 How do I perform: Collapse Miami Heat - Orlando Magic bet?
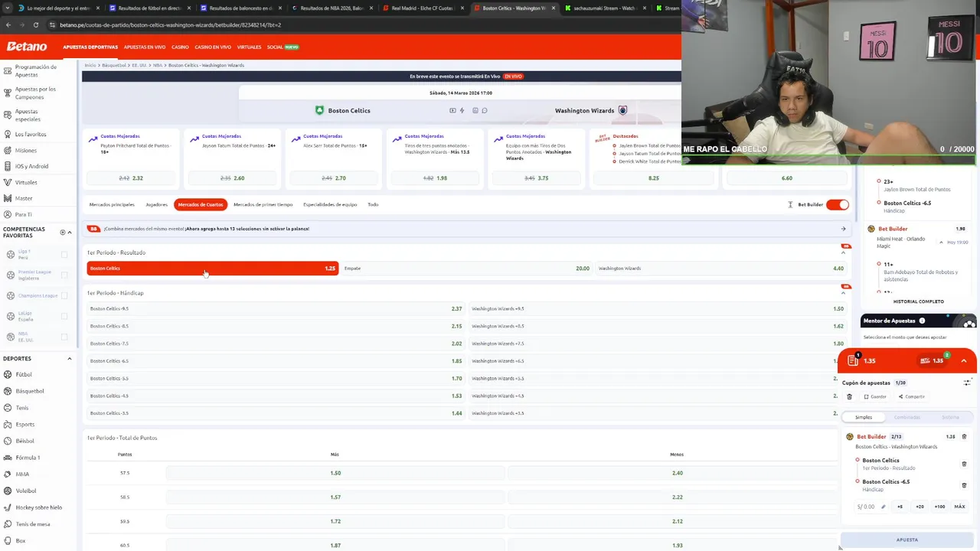click(x=941, y=242)
